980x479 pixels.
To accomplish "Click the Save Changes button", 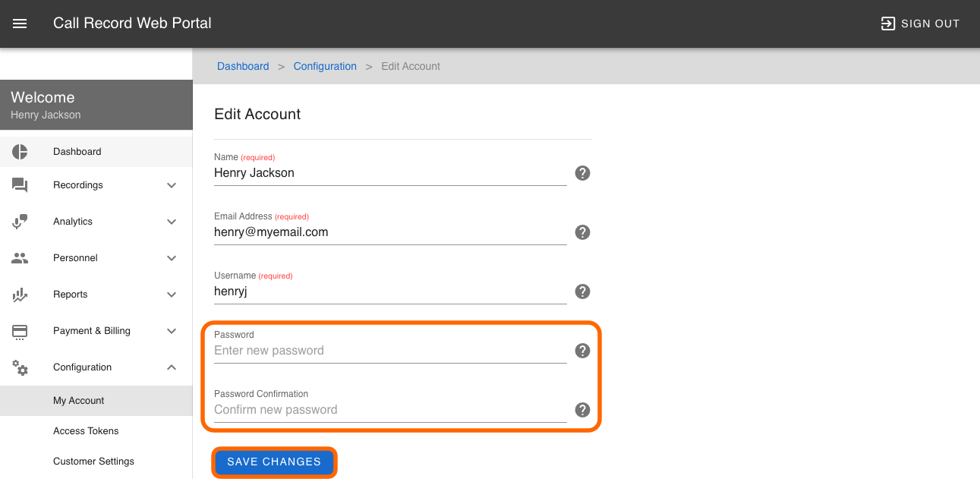I will click(x=274, y=462).
